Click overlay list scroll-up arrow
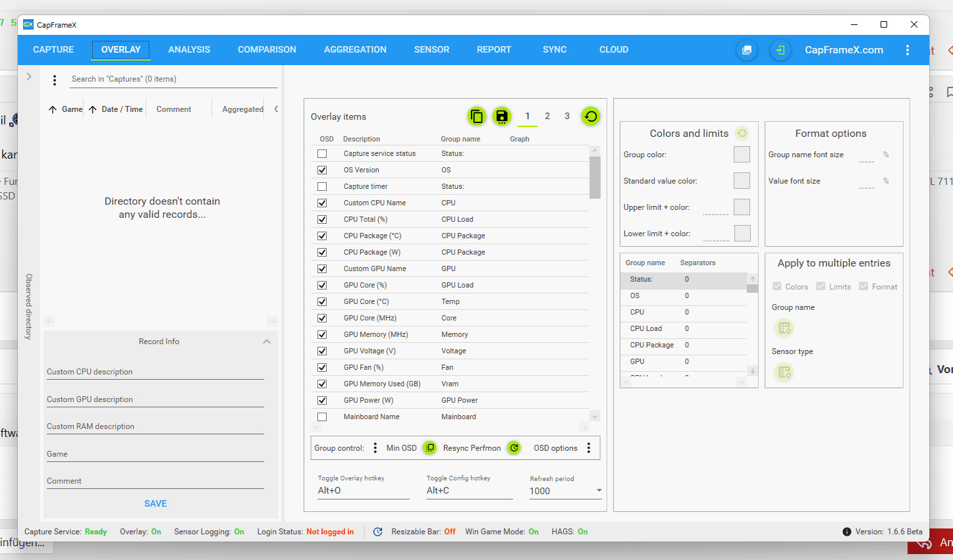This screenshot has width=953, height=560. pos(595,151)
